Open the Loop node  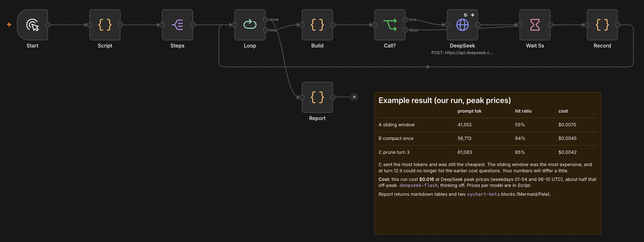click(250, 25)
